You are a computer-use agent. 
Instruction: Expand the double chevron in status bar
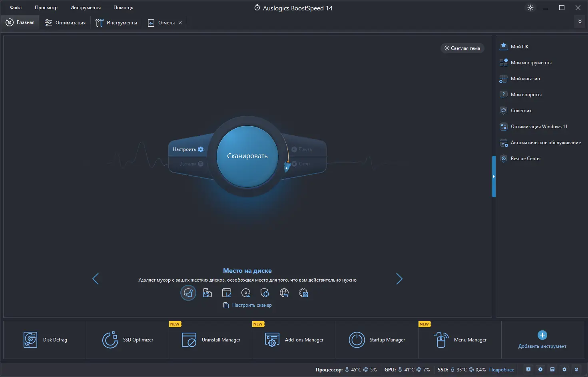[x=576, y=369]
